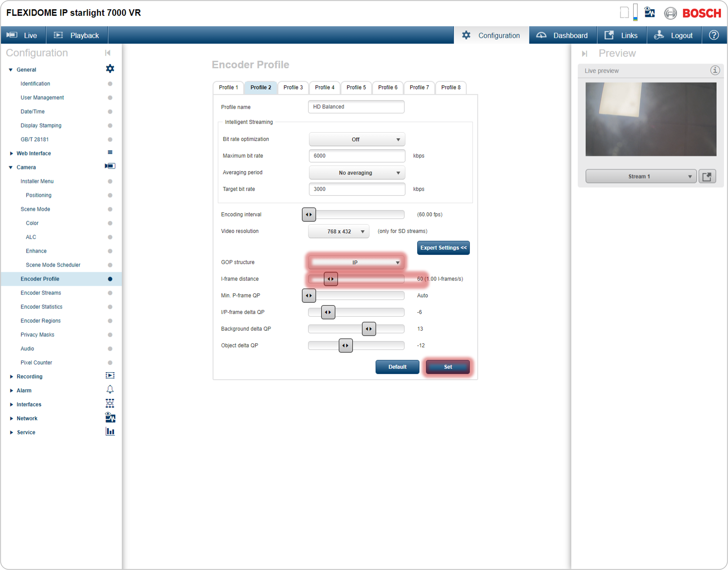Click the live preview video thumbnail

coord(651,119)
